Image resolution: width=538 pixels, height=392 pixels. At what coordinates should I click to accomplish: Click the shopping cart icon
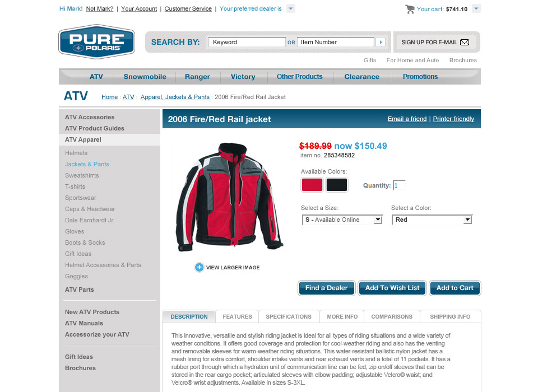click(410, 10)
